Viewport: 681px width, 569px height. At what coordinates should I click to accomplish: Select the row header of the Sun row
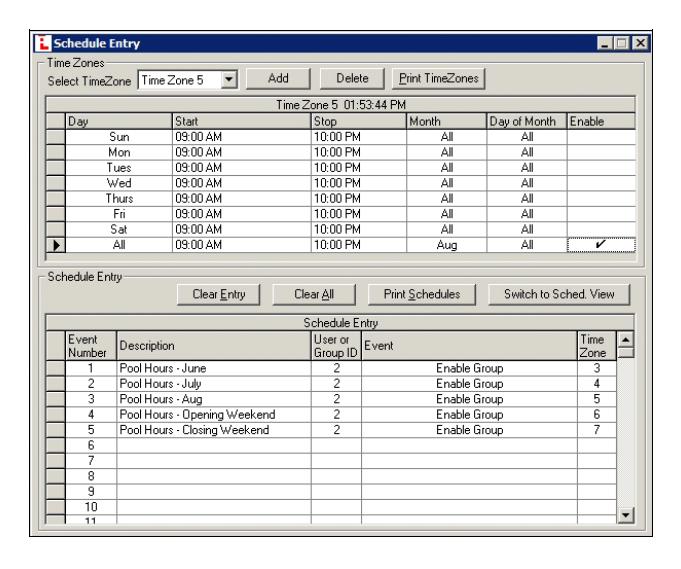[x=56, y=137]
